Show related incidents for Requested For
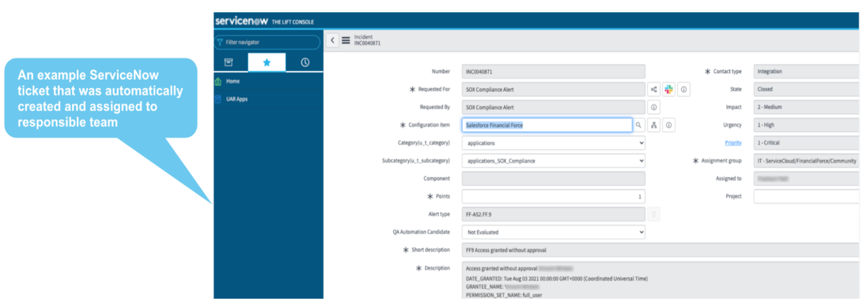This screenshot has width=868, height=307. pos(654,90)
